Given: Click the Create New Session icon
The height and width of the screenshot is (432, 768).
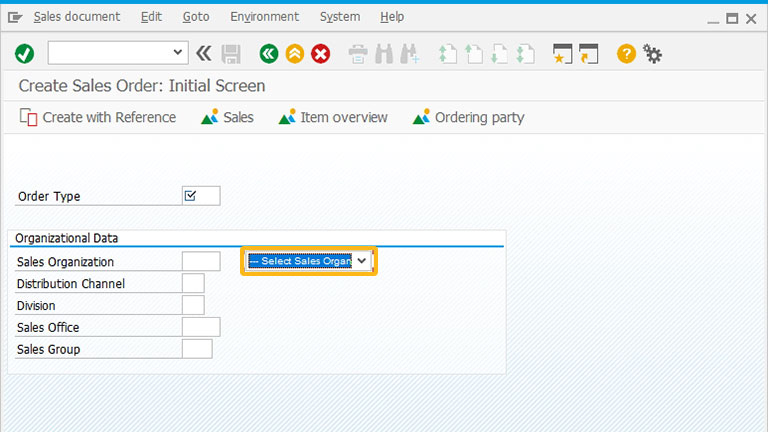Looking at the screenshot, I should pyautogui.click(x=562, y=54).
